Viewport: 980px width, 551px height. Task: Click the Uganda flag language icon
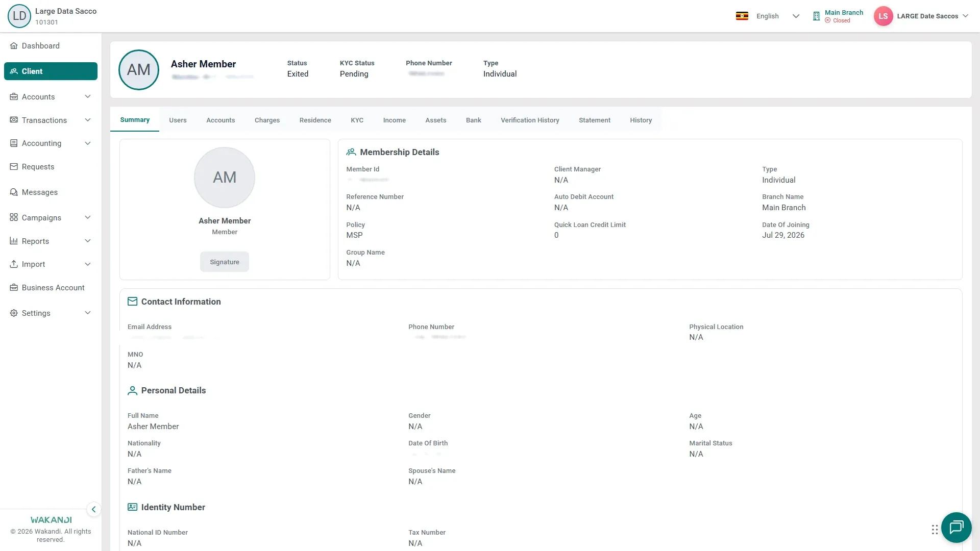742,16
